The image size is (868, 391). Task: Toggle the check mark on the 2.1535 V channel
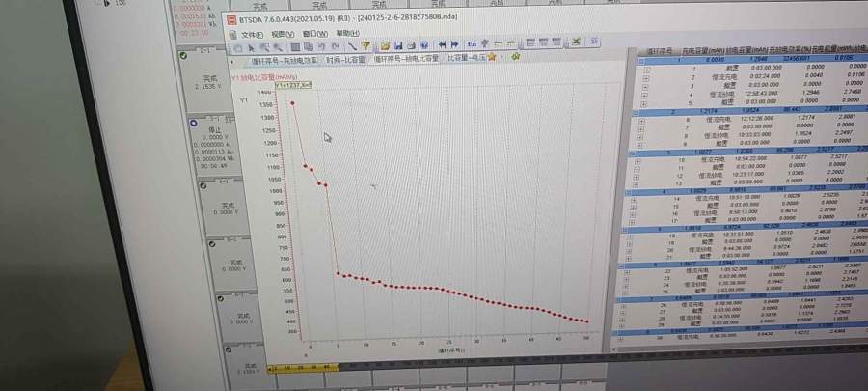click(183, 57)
